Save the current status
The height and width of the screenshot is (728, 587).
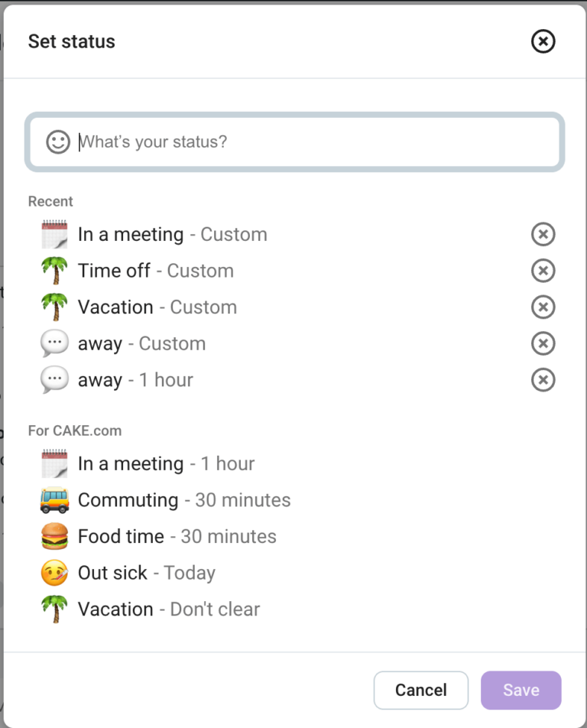point(521,690)
